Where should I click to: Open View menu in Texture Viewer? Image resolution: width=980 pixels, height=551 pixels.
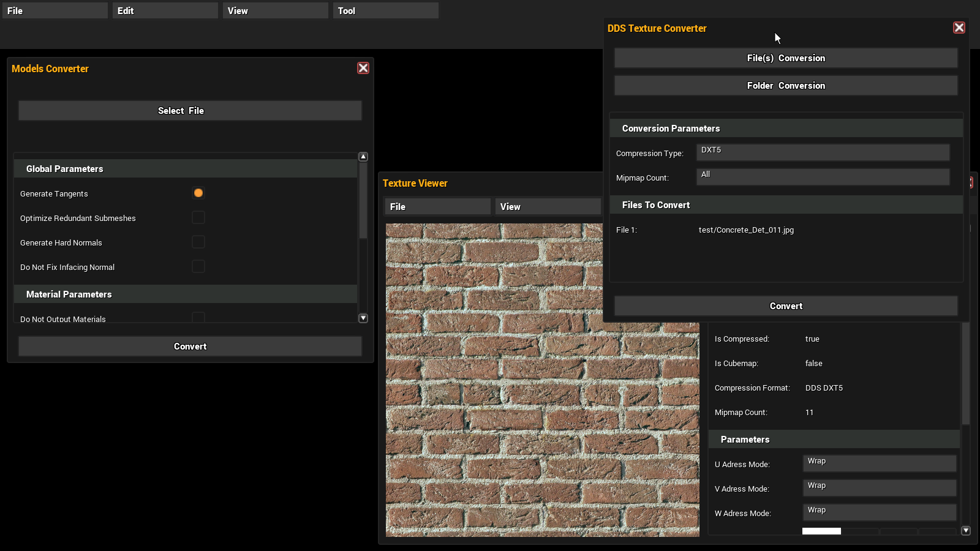point(548,206)
